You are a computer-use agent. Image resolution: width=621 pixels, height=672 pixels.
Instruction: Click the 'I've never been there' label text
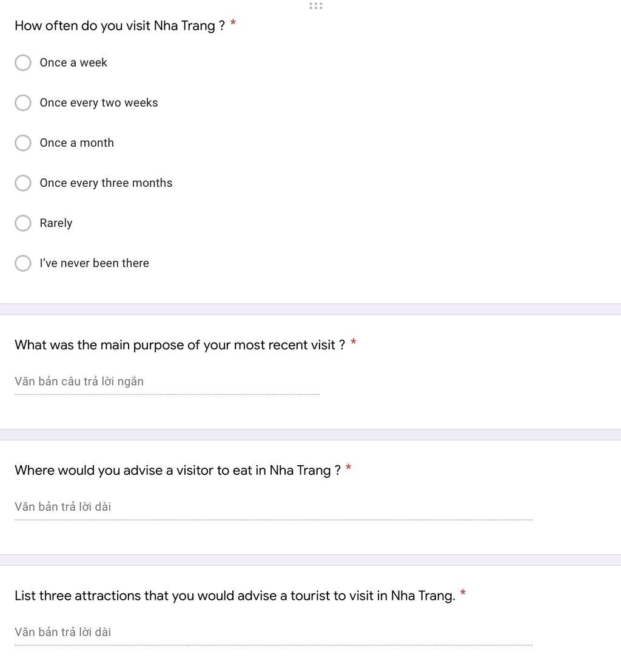94,263
